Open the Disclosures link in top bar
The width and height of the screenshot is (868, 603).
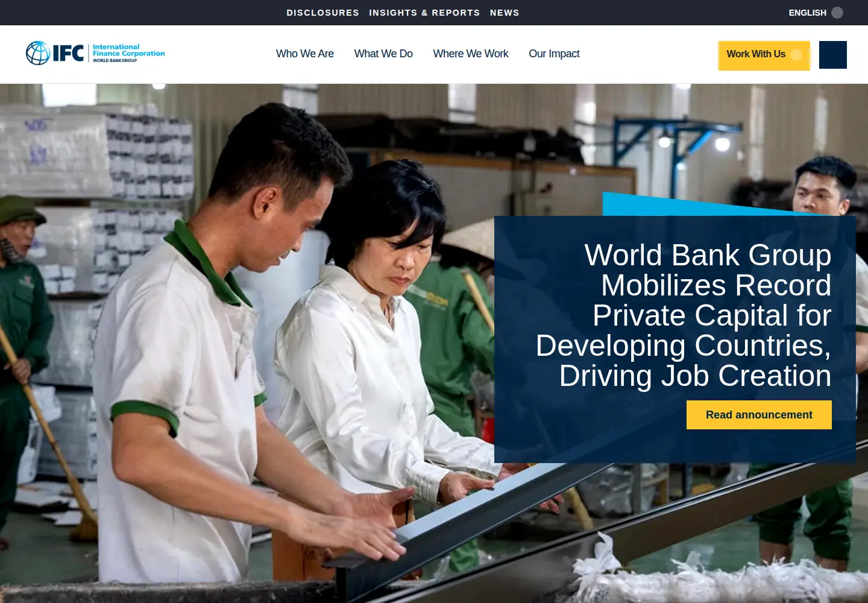(322, 13)
